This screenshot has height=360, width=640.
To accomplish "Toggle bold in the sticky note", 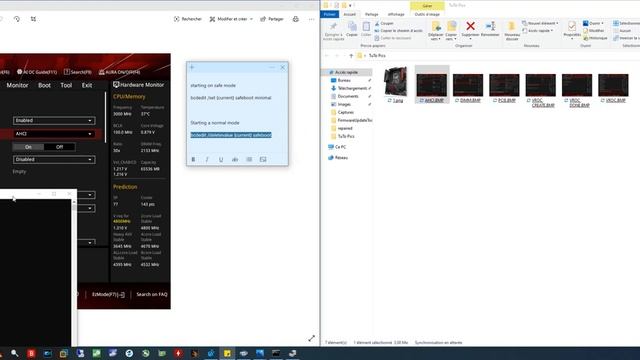I will (x=193, y=160).
